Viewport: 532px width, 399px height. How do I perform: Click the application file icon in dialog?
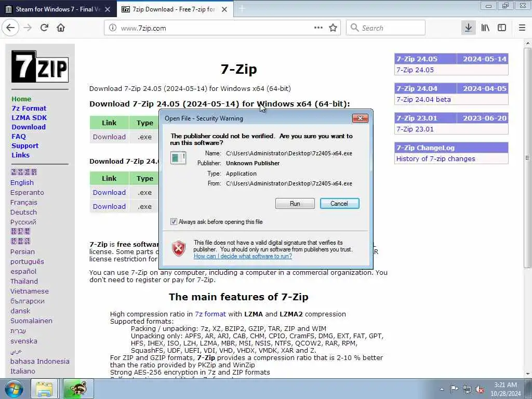coord(178,158)
